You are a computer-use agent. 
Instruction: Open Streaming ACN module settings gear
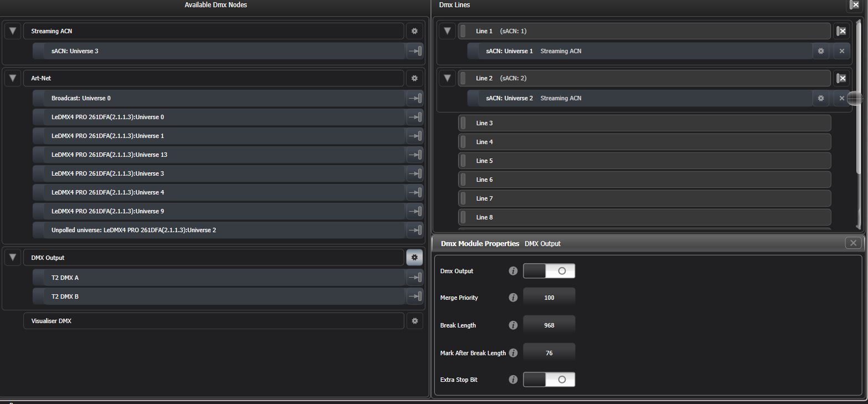[x=414, y=31]
